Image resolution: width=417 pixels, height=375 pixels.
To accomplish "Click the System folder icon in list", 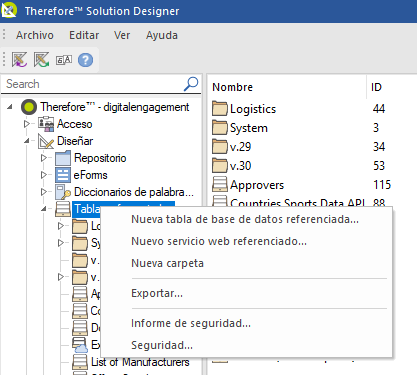I will 220,128.
